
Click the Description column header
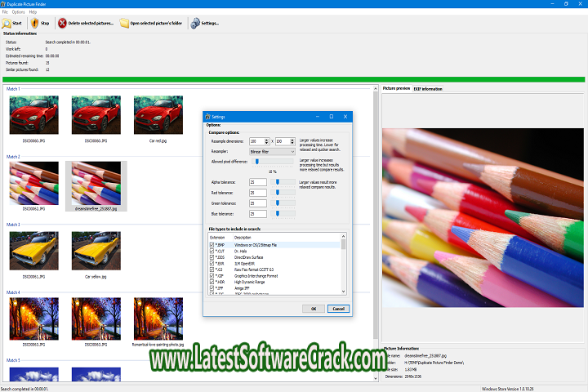coord(243,238)
